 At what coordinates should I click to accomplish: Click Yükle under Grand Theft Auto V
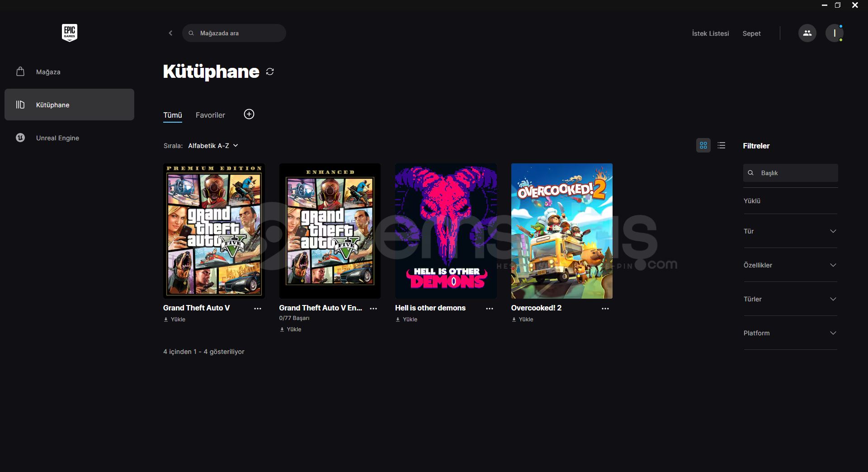click(175, 319)
